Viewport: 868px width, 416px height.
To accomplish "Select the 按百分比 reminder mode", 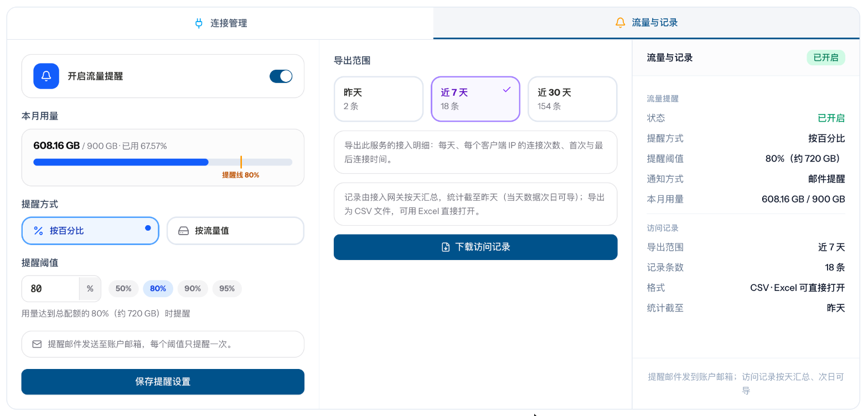I will coord(90,231).
